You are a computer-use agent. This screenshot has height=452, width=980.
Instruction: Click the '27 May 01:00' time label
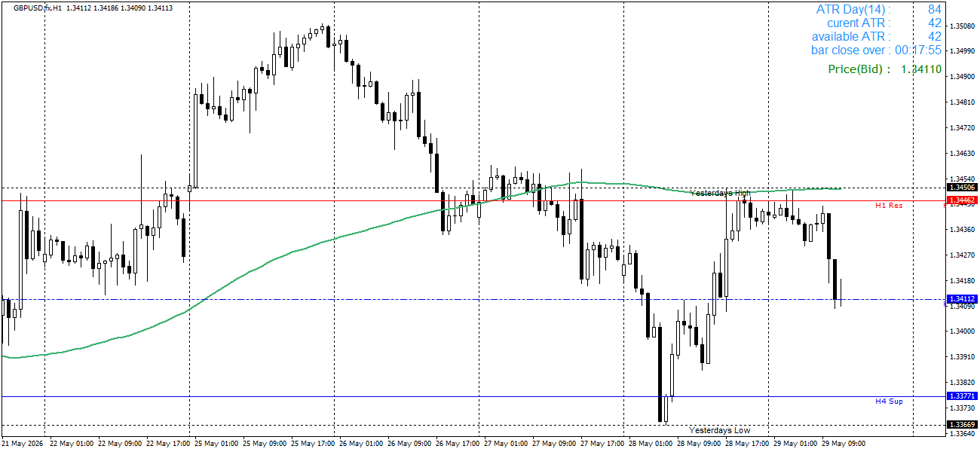pos(504,444)
